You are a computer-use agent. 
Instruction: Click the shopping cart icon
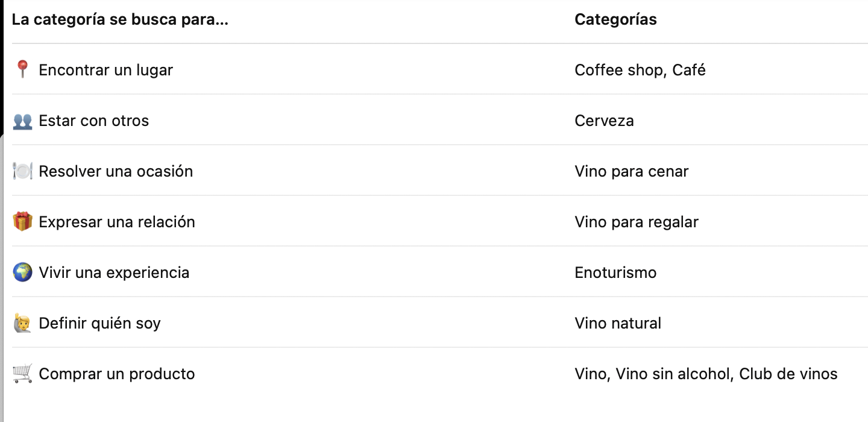pyautogui.click(x=22, y=374)
